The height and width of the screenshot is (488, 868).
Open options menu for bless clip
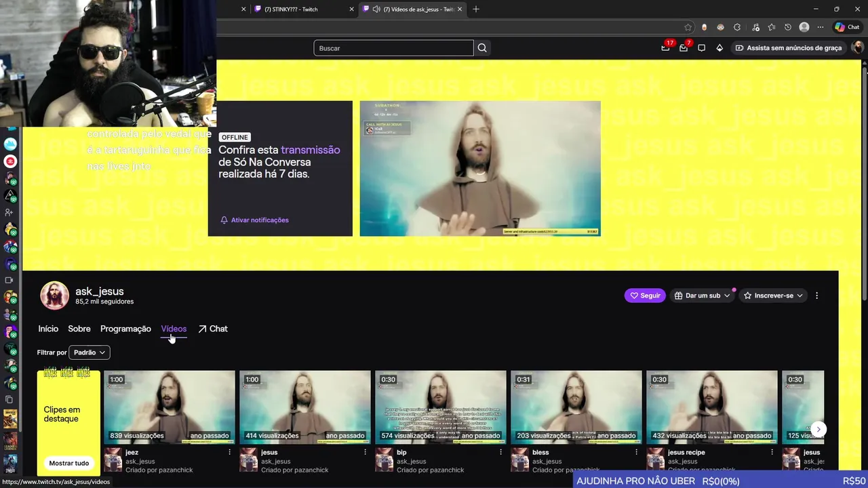[x=636, y=452]
